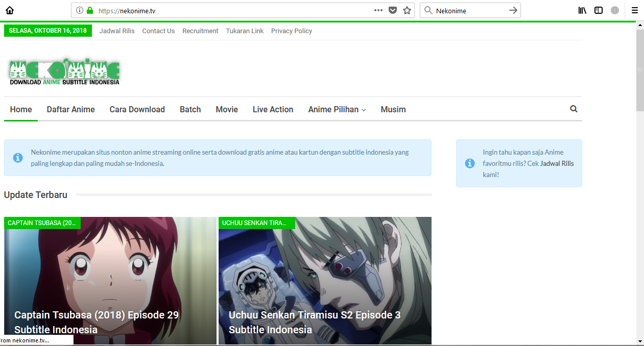This screenshot has width=644, height=346.
Task: Open Uchuu Senkan Tiramisu S2 Episode 3 title
Action: point(315,322)
